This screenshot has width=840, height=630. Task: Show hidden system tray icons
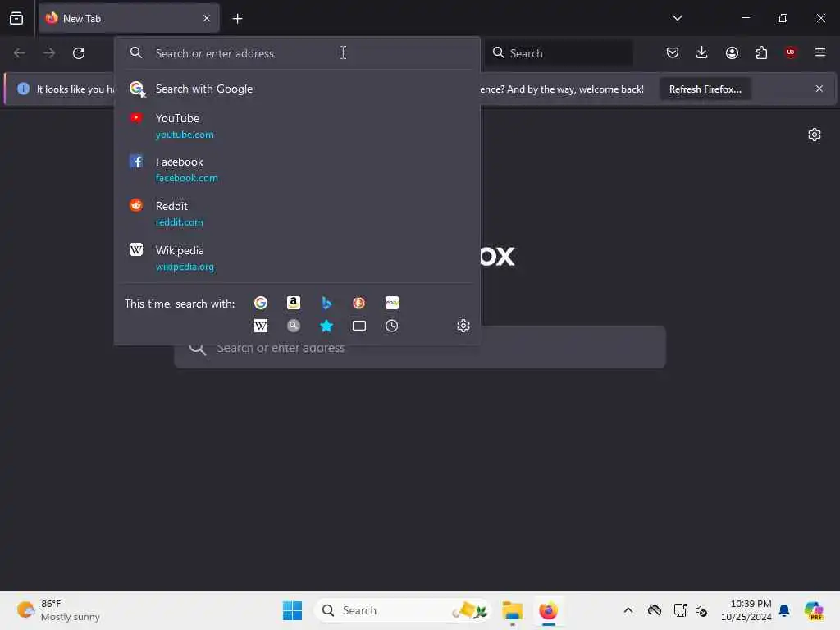click(628, 610)
